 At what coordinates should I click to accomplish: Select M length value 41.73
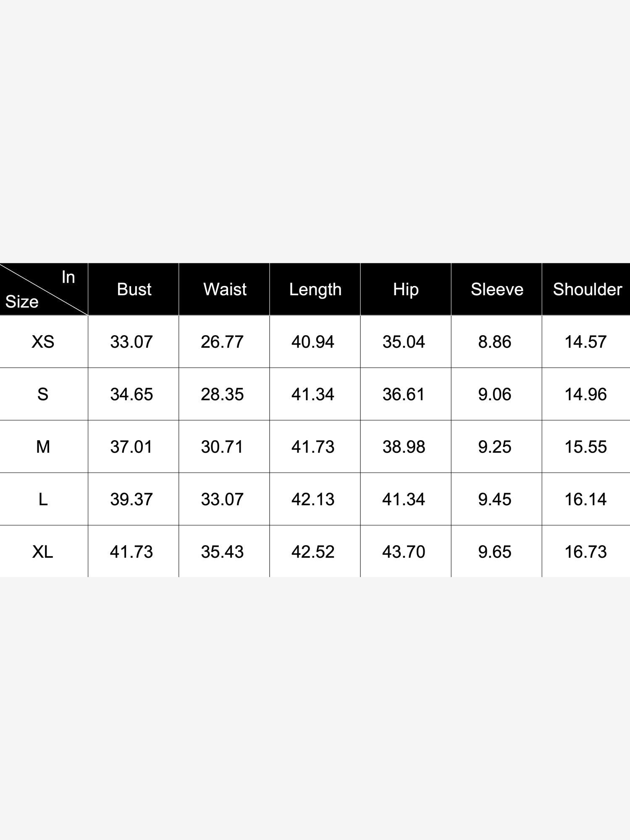click(x=313, y=447)
